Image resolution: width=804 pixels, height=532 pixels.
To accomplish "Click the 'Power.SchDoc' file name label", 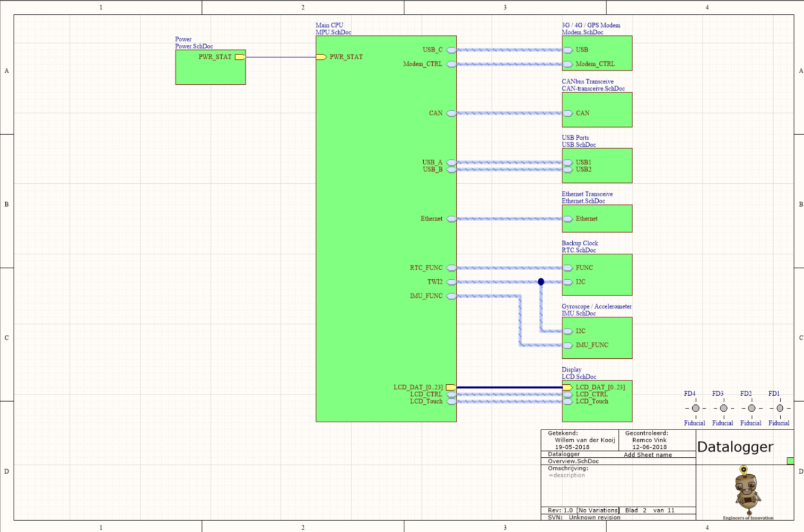I will coord(194,46).
